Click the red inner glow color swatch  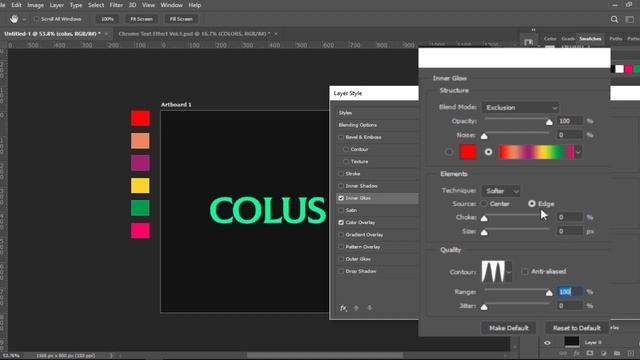468,152
